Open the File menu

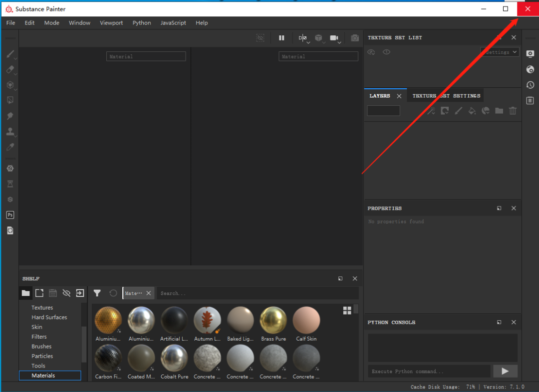(10, 22)
